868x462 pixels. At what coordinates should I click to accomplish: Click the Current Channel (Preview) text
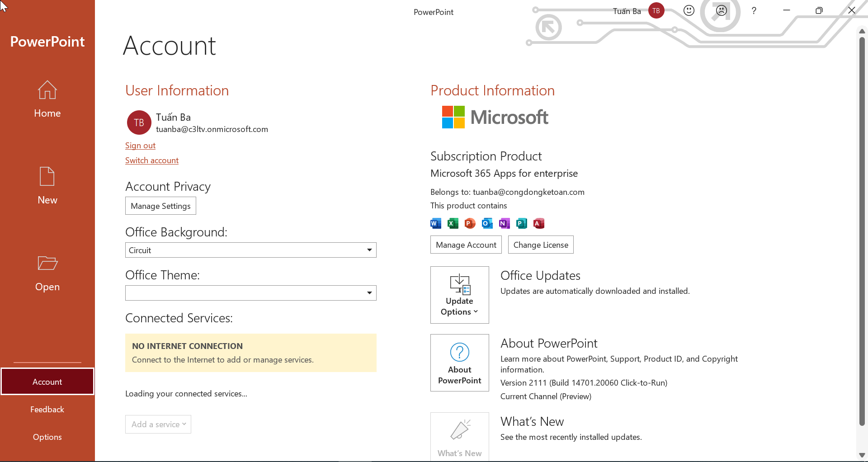546,396
